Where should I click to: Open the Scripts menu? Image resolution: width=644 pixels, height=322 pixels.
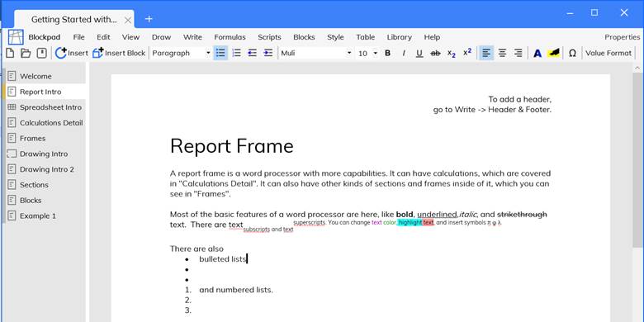(x=269, y=37)
